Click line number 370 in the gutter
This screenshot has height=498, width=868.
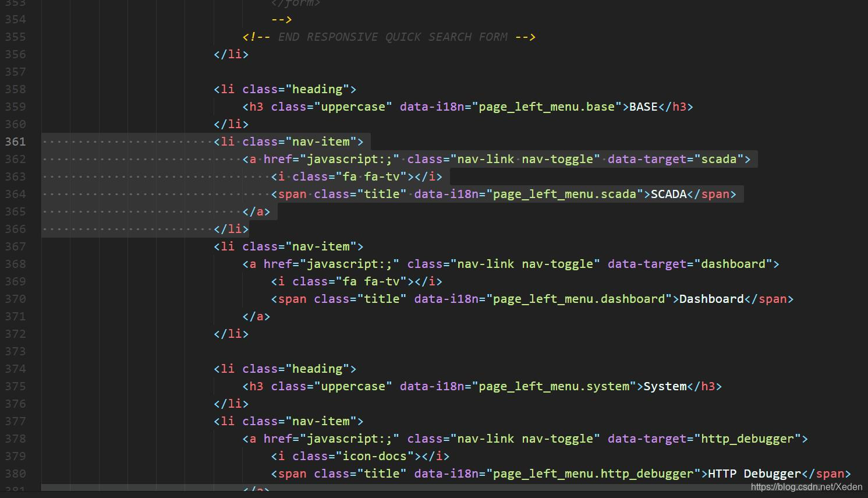pyautogui.click(x=15, y=299)
